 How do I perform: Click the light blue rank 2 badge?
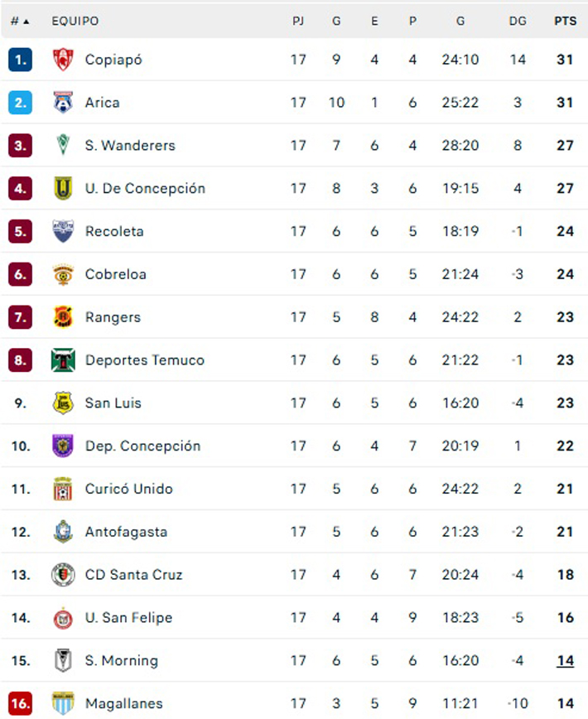point(20,102)
